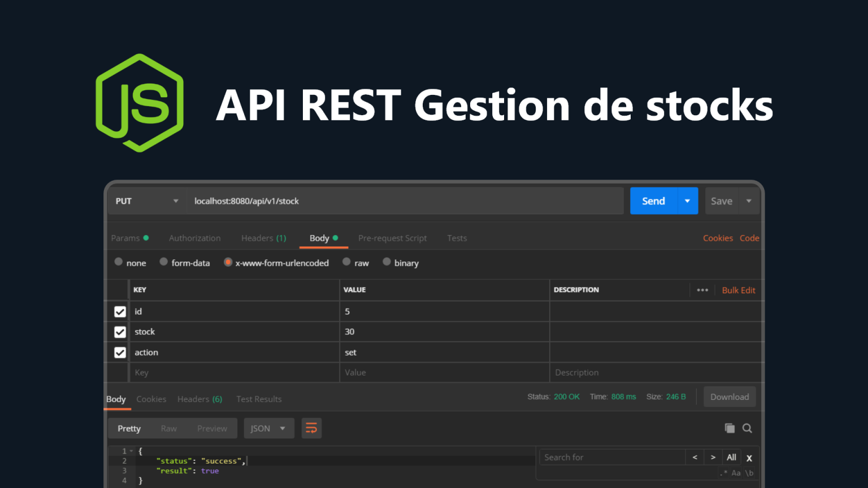Select the binary body type

pyautogui.click(x=387, y=262)
